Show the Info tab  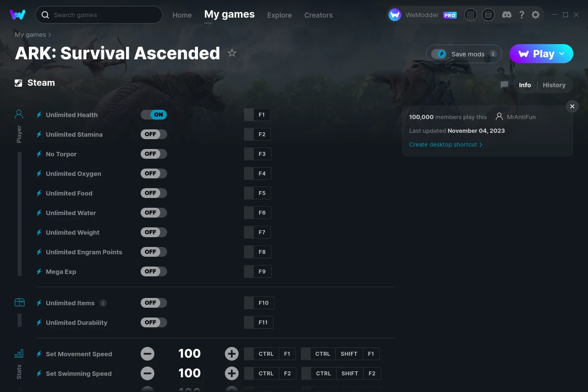[525, 85]
